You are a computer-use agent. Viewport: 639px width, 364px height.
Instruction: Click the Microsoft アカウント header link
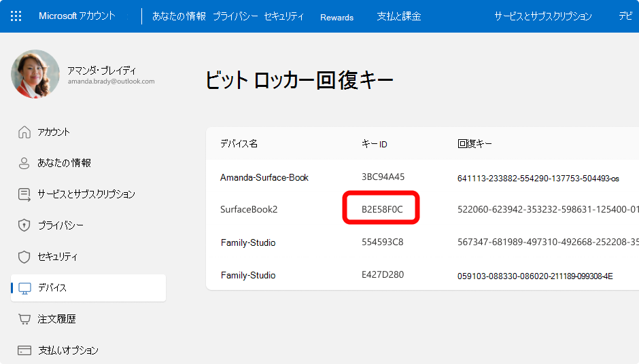(77, 16)
